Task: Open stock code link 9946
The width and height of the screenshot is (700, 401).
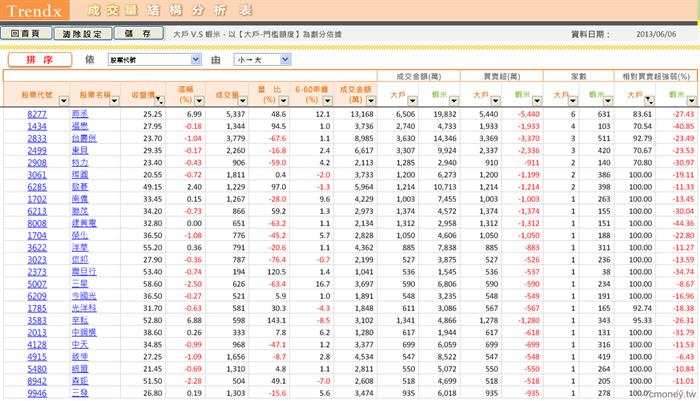Action: point(37,393)
